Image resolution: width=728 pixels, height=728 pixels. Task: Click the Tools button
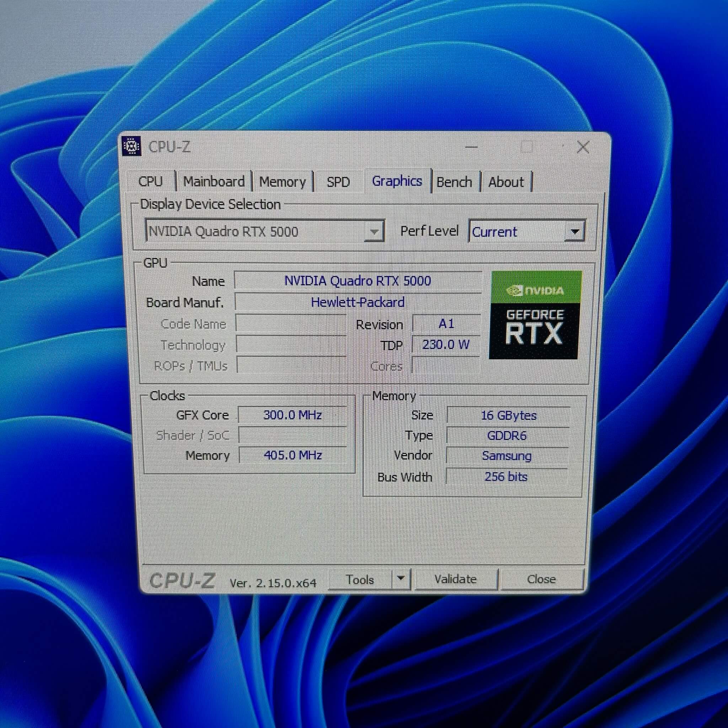[360, 579]
